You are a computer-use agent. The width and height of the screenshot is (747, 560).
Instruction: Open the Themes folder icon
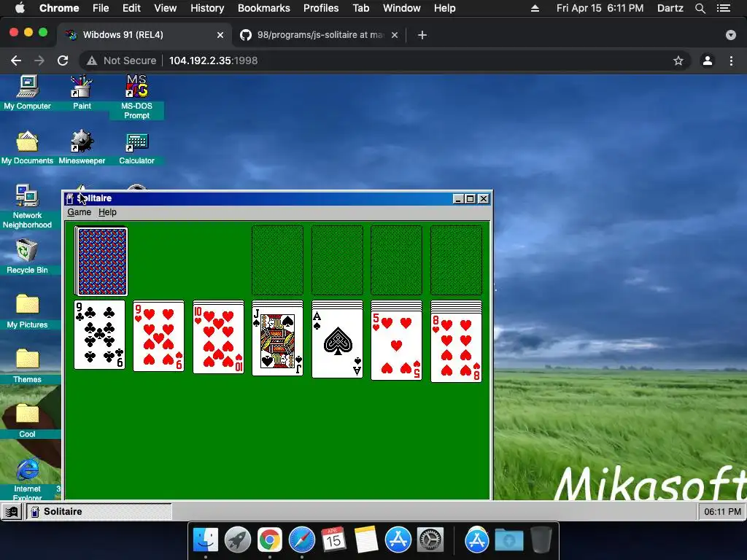click(27, 366)
